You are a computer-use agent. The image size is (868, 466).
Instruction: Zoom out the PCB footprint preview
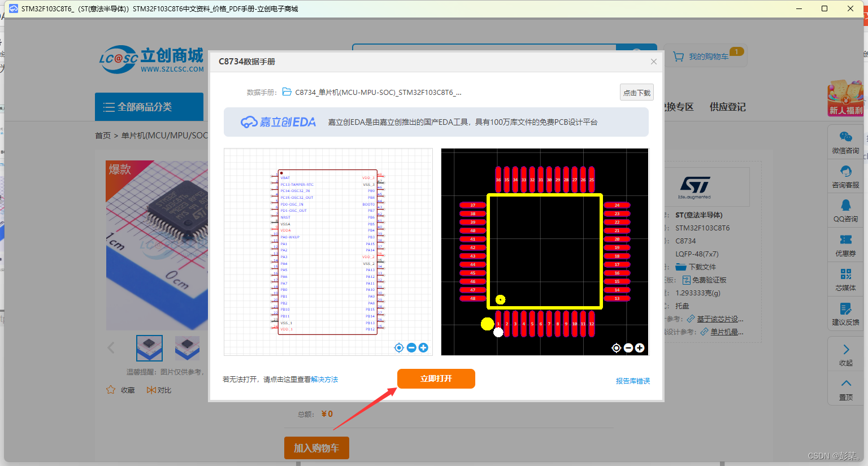[628, 348]
